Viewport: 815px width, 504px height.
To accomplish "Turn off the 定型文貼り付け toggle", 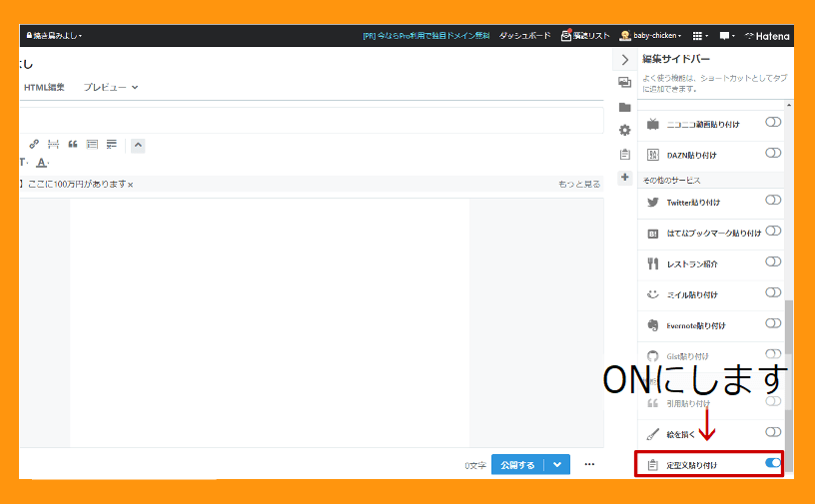I will (x=773, y=462).
